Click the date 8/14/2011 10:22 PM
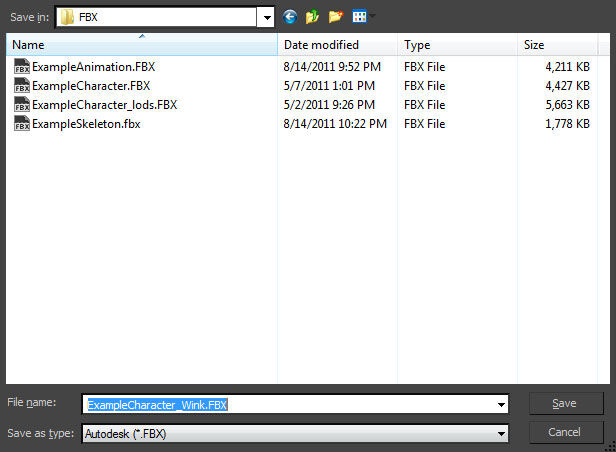The image size is (616, 452). (x=335, y=124)
